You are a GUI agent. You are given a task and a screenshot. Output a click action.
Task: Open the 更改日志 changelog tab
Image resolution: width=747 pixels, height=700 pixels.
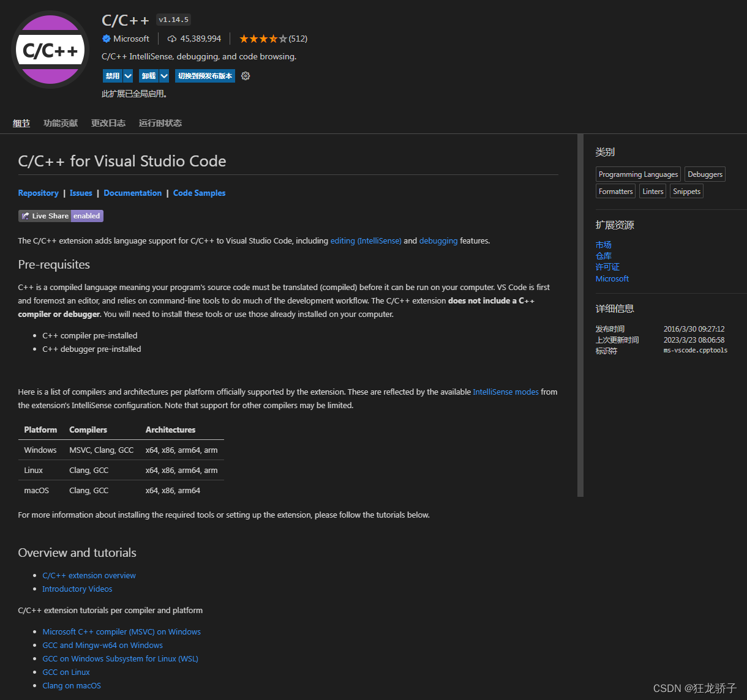click(108, 123)
